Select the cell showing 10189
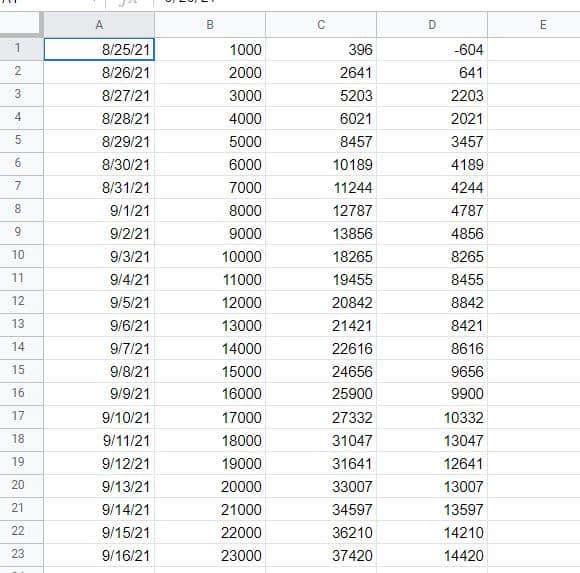580x573 pixels. [x=321, y=164]
